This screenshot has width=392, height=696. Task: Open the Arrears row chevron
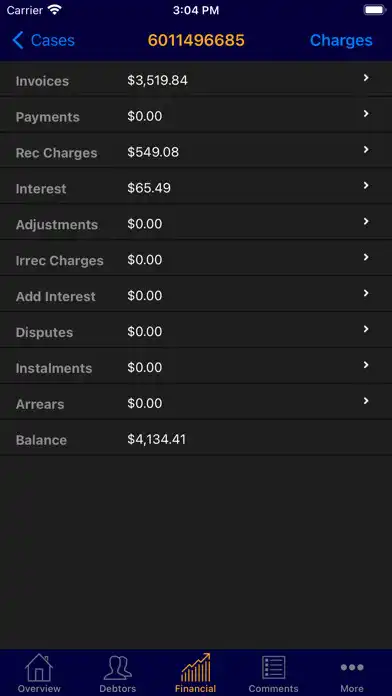[366, 401]
